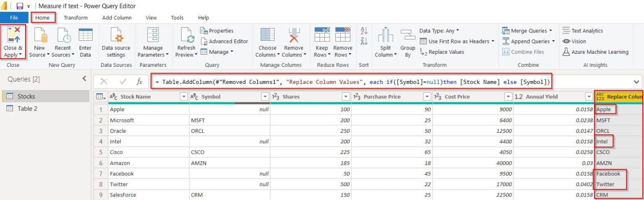Select the Replace Column Values header
This screenshot has width=644, height=200.
click(619, 97)
